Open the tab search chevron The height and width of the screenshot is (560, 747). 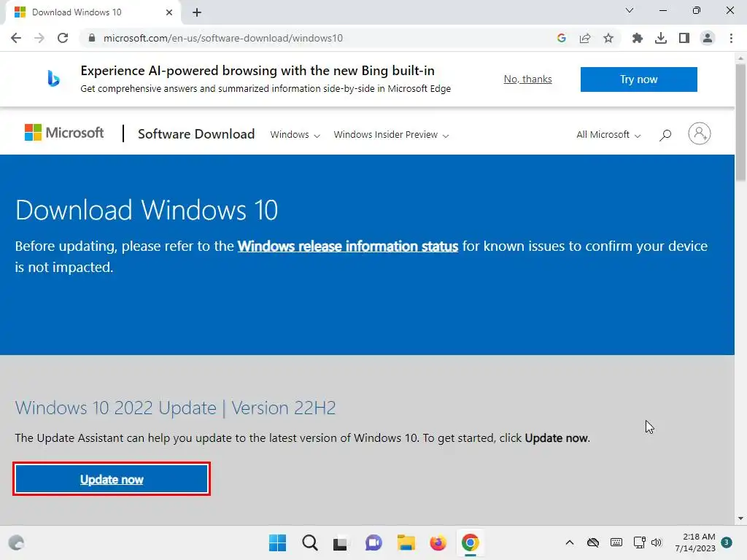pyautogui.click(x=630, y=10)
